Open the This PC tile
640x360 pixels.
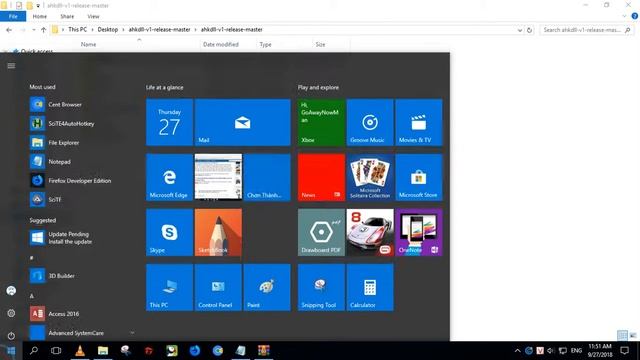pyautogui.click(x=169, y=287)
